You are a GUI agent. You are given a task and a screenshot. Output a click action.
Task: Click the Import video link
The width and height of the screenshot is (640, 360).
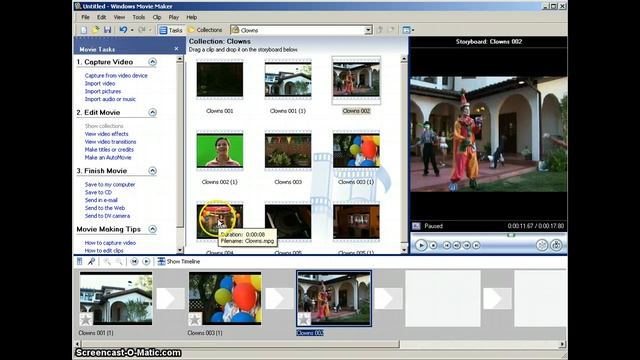point(100,83)
